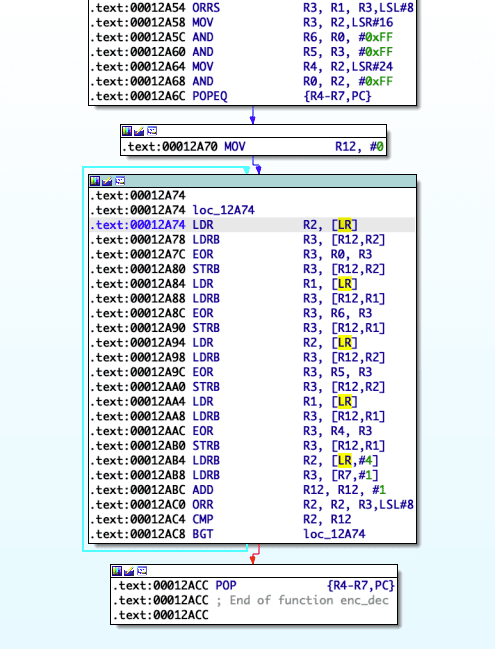Select the highlighted line at address 00012A74 LDR
Screen dimensions: 495x649
point(252,225)
